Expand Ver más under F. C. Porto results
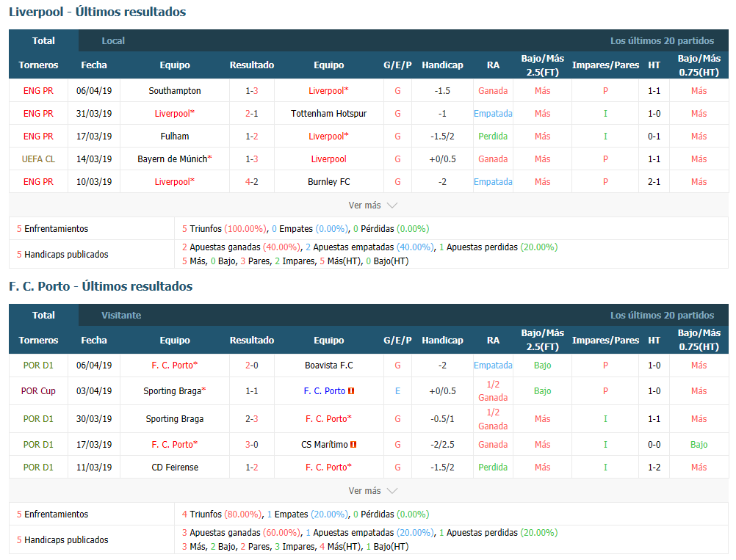736x560 pixels. click(x=372, y=491)
